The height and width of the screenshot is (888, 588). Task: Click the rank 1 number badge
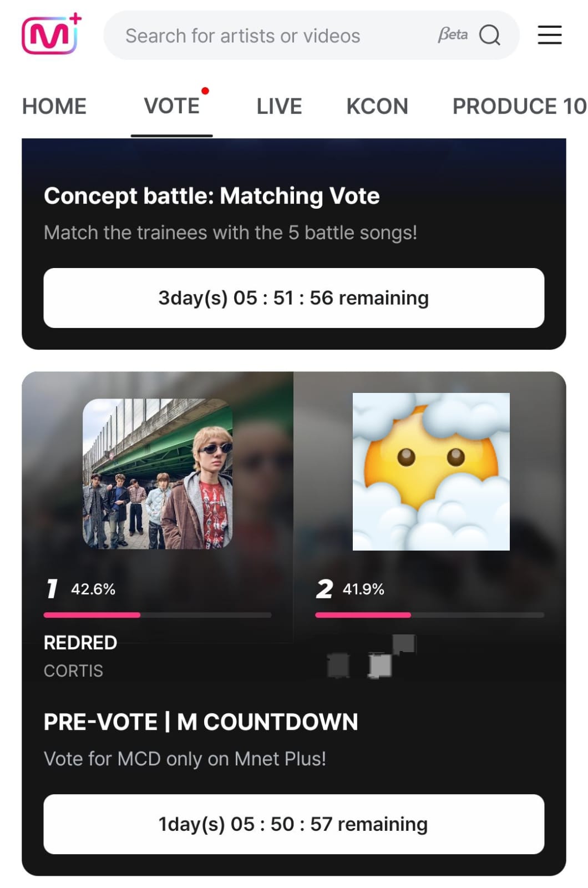coord(52,589)
